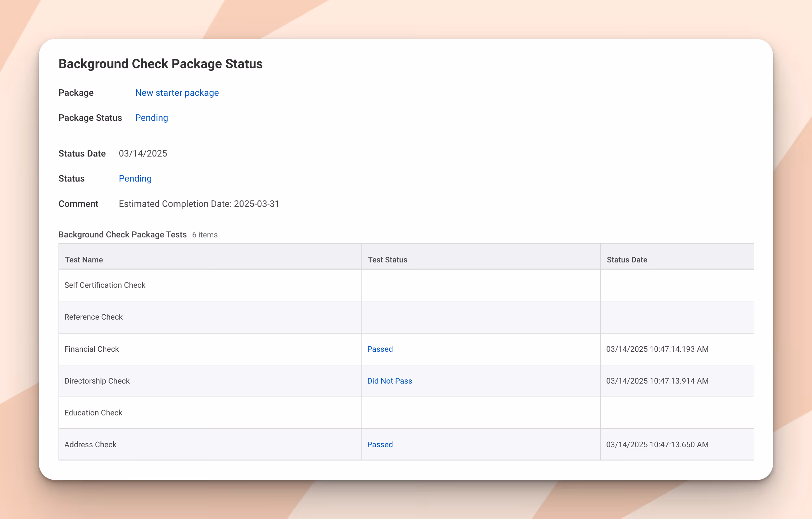Open Address Check Passed status link
The image size is (812, 519).
point(380,445)
